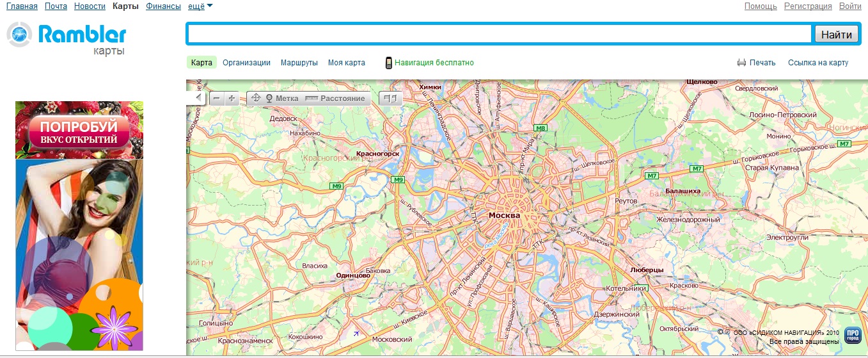Click the map view split icon
The image size is (868, 358).
[x=391, y=99]
